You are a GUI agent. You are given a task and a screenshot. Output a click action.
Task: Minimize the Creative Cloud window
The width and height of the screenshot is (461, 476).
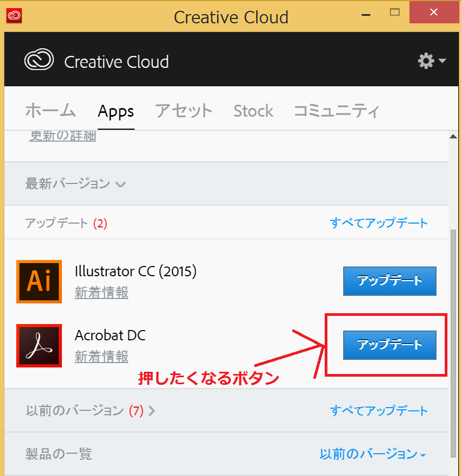(x=366, y=14)
